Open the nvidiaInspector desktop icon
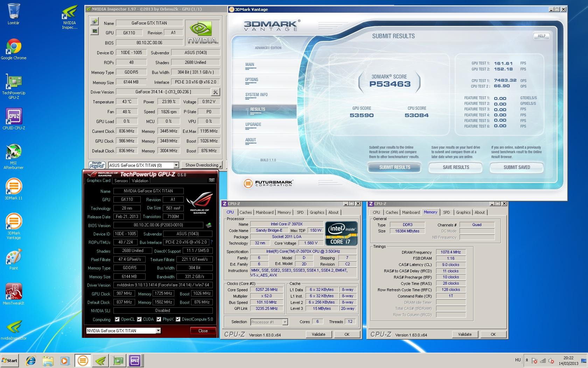588x368 pixels. [x=13, y=330]
